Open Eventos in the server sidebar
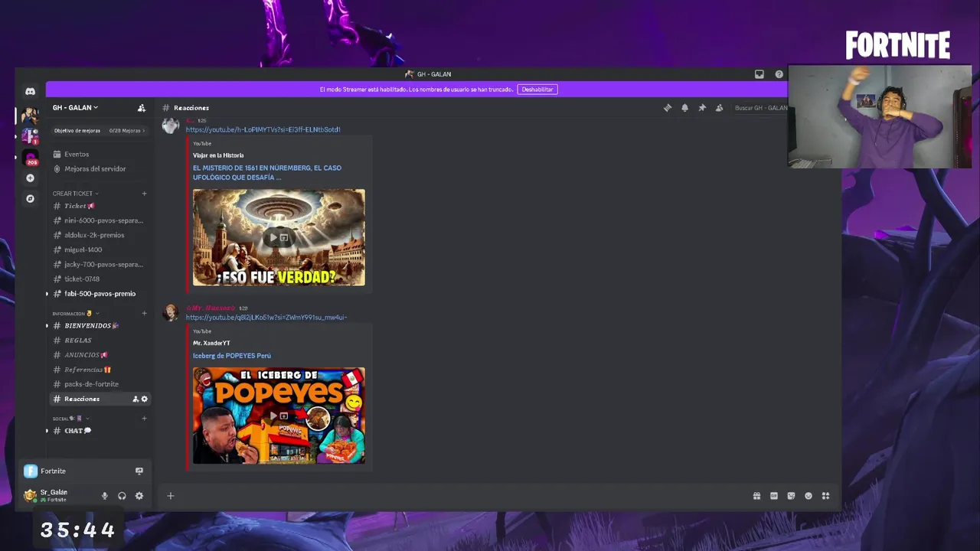The height and width of the screenshot is (551, 980). 77,154
